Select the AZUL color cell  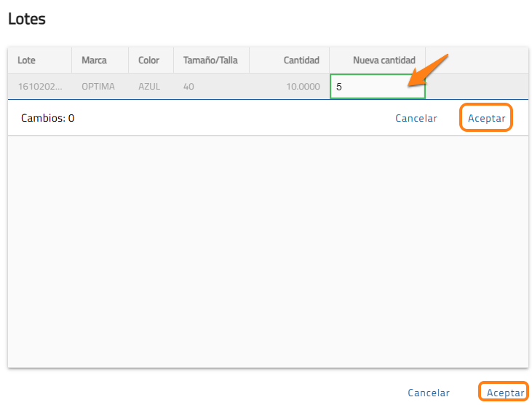coord(149,87)
